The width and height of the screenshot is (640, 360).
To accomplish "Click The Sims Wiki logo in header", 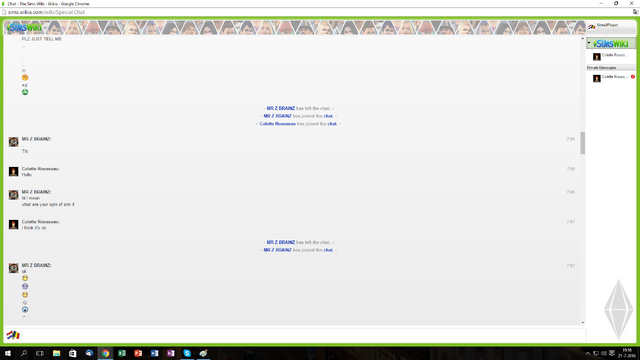I will pyautogui.click(x=24, y=28).
